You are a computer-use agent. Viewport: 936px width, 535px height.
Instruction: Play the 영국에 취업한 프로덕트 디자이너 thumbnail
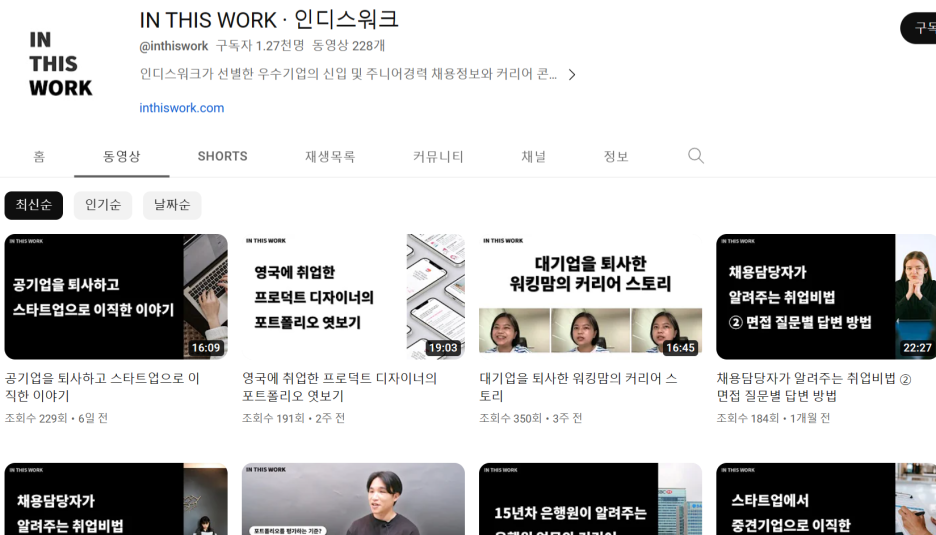pyautogui.click(x=353, y=297)
